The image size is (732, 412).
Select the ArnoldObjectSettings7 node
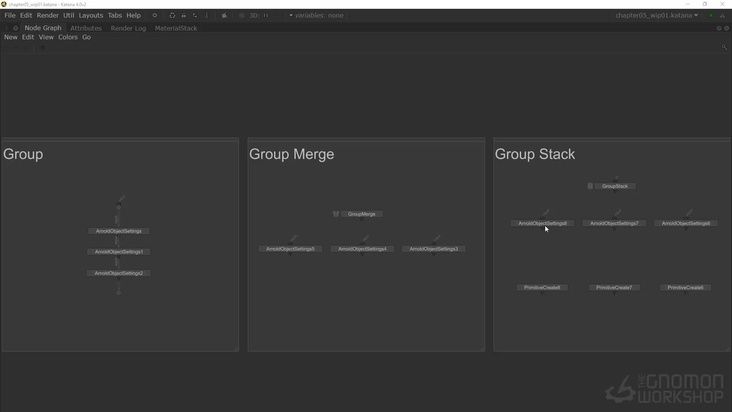pos(614,223)
